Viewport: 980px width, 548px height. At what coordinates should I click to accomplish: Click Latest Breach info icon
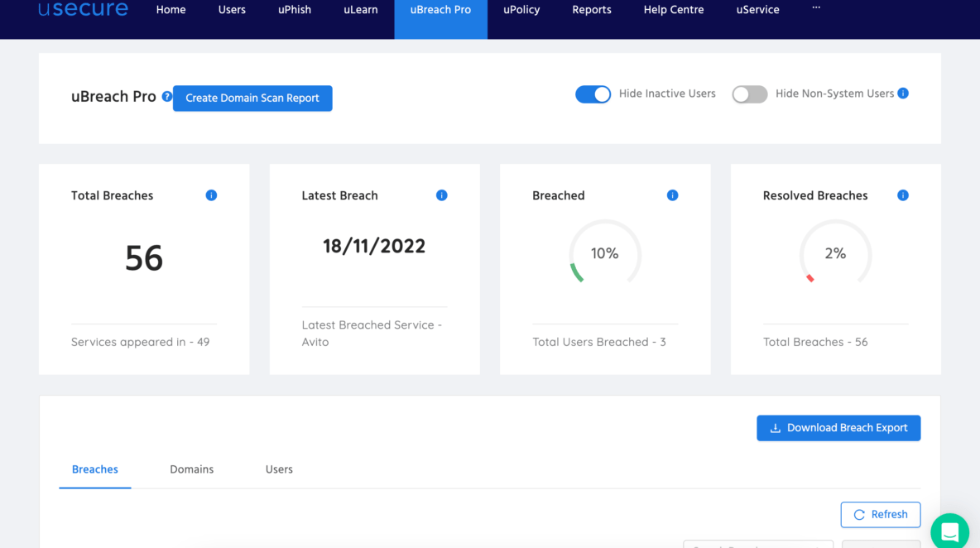441,195
